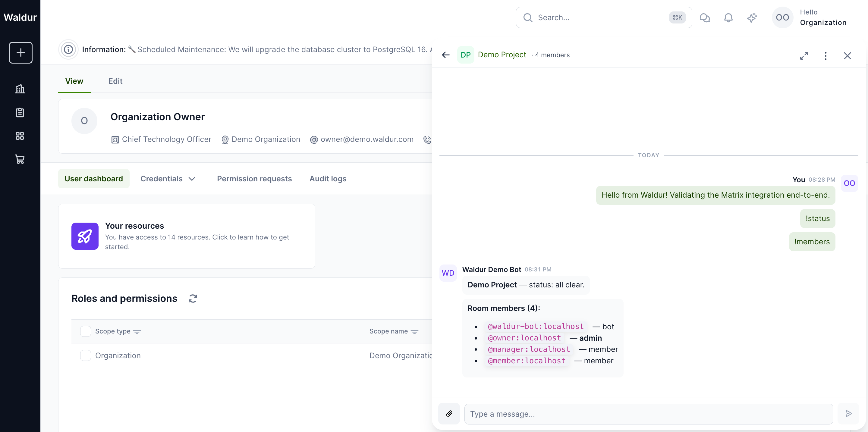This screenshot has width=868, height=432.
Task: Open the notifications bell icon
Action: [728, 17]
